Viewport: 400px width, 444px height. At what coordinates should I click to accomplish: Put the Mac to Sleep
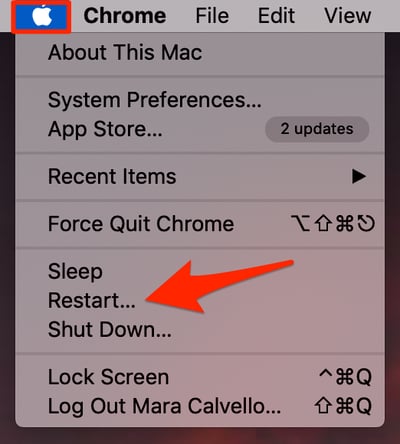(200, 271)
